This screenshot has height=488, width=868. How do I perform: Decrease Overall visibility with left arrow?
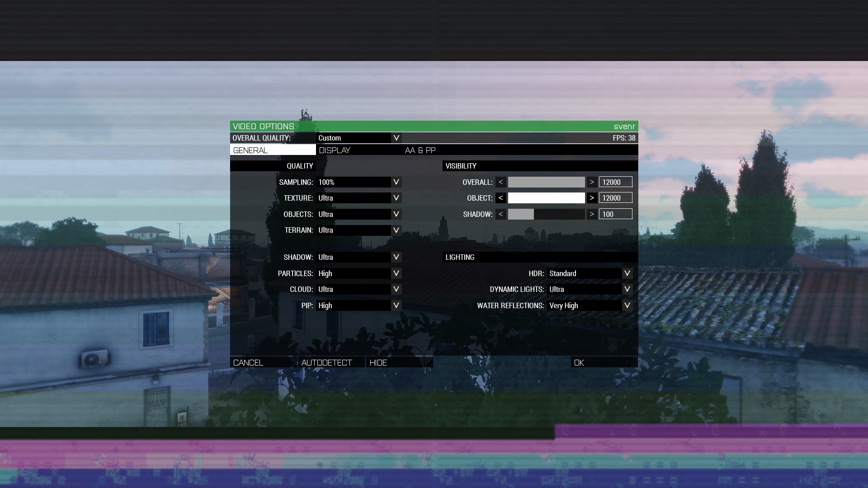(500, 182)
